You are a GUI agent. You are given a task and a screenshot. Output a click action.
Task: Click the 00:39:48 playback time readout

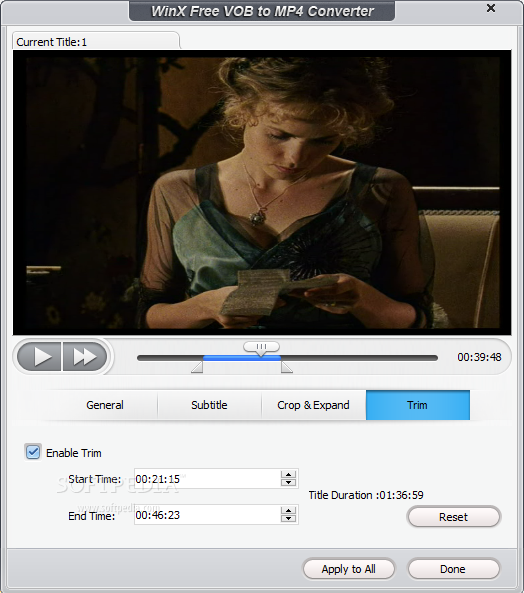[x=479, y=357]
